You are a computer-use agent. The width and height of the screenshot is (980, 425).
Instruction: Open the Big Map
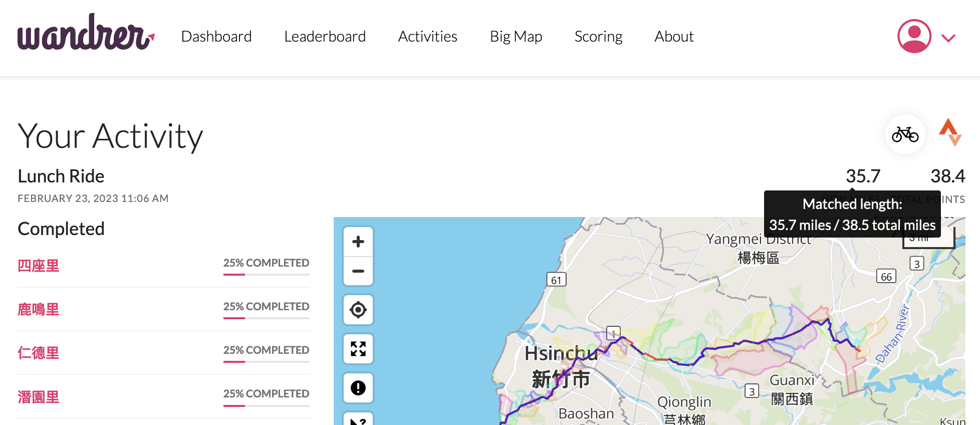pyautogui.click(x=516, y=37)
